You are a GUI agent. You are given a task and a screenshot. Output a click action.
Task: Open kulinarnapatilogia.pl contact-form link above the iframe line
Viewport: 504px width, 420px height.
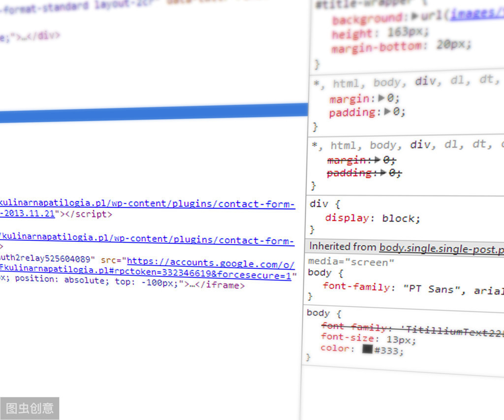pos(147,239)
